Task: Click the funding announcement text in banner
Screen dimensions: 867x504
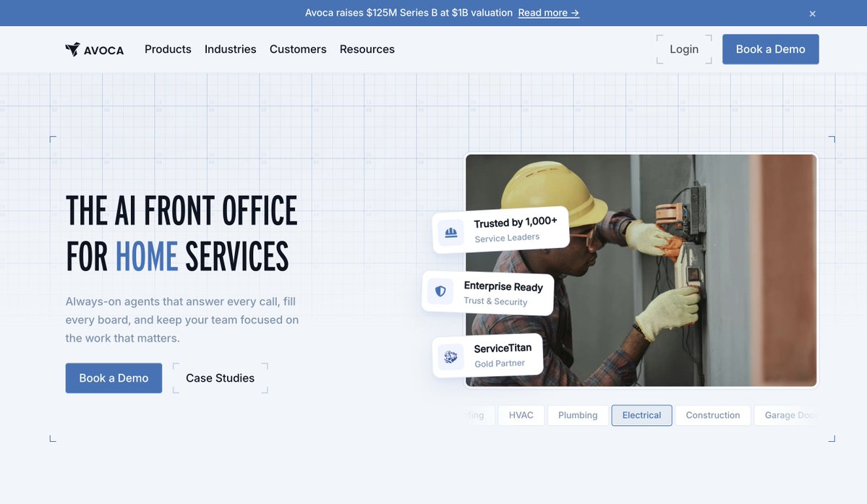Action: (x=409, y=13)
